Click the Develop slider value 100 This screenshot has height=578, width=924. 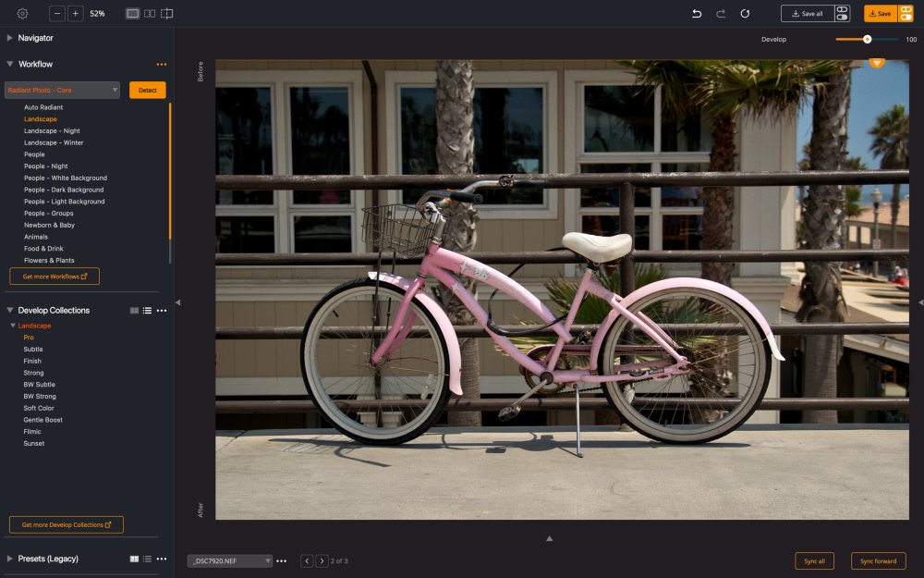[911, 40]
